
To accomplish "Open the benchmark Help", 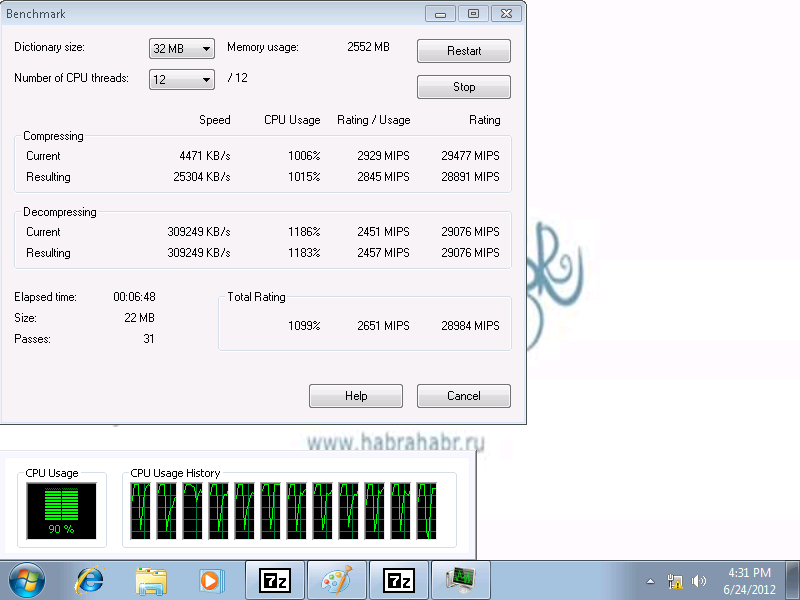I will tap(356, 396).
